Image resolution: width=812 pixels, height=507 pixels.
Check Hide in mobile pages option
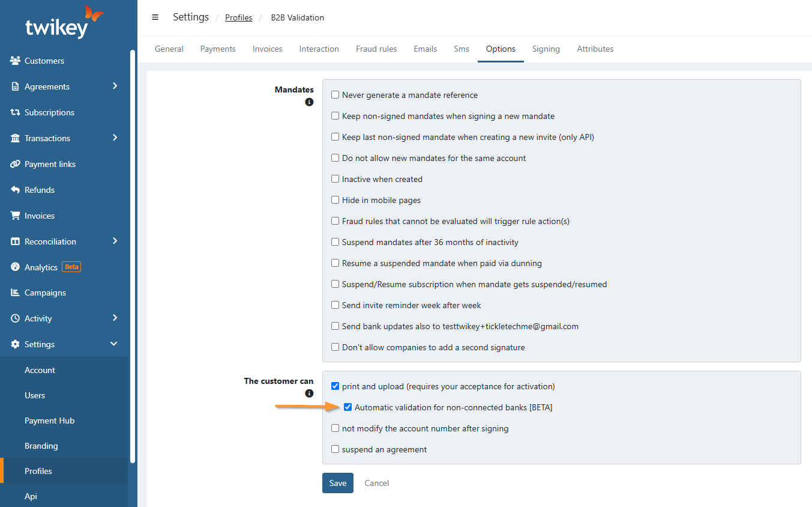tap(335, 200)
